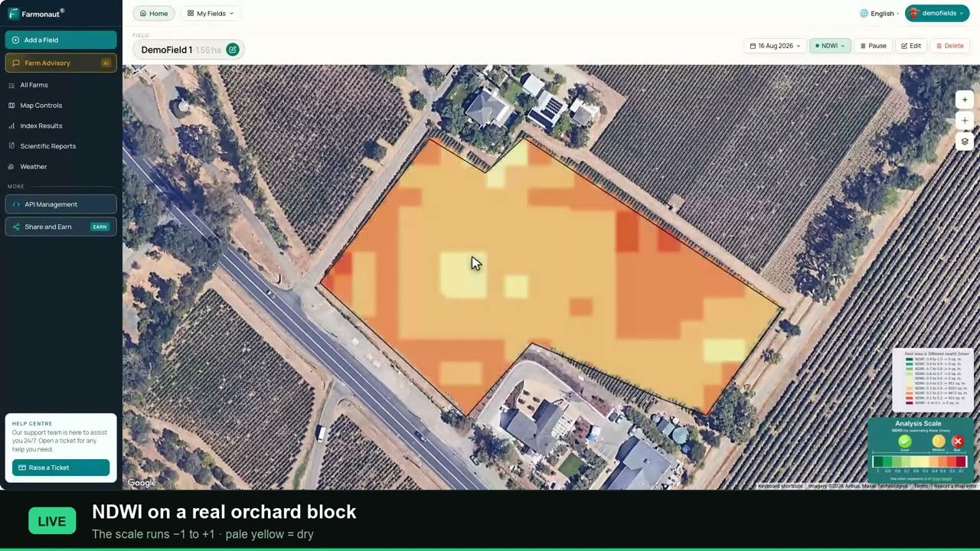The height and width of the screenshot is (551, 980).
Task: Click the DemoField 1 field name
Action: [x=166, y=50]
